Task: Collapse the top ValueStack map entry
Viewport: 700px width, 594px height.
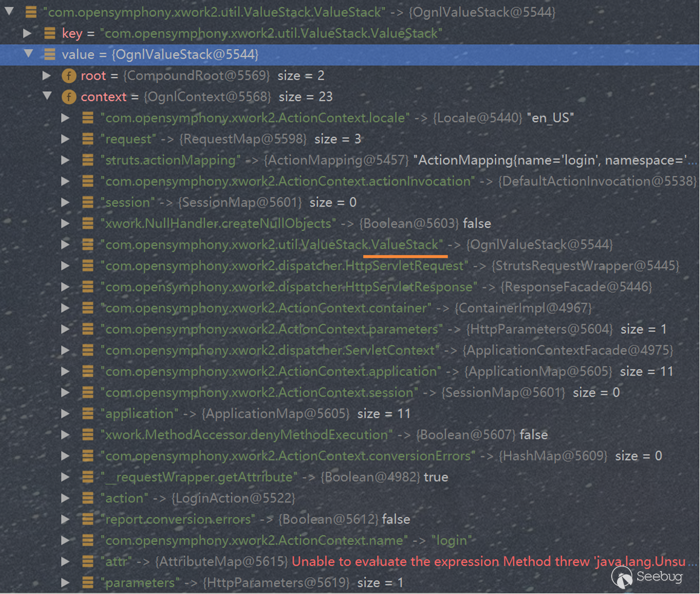Action: 9,11
